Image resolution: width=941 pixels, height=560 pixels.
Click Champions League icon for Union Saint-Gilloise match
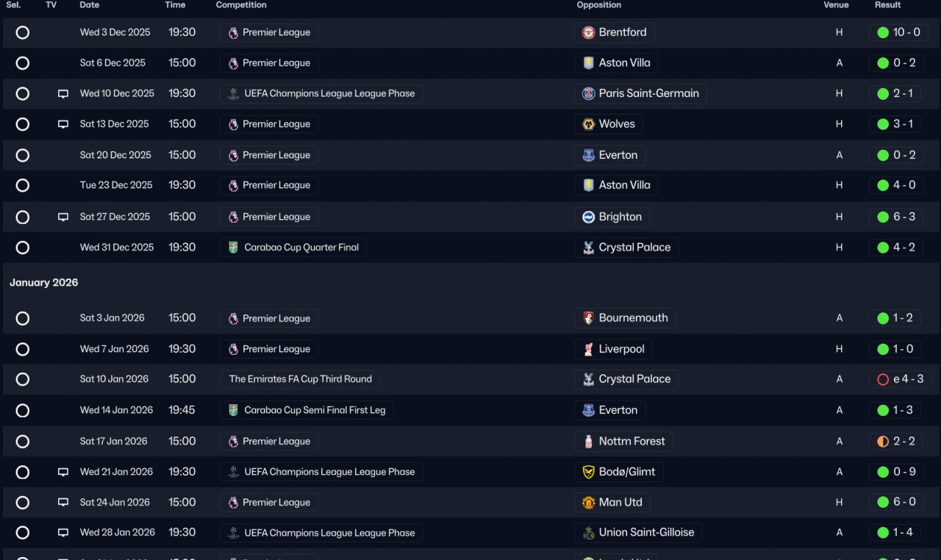click(233, 533)
